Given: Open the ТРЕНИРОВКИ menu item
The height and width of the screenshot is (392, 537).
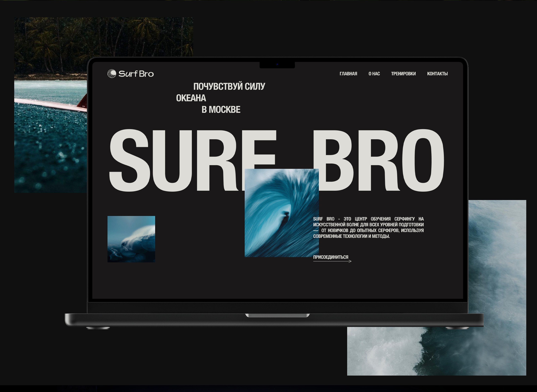Looking at the screenshot, I should point(403,74).
